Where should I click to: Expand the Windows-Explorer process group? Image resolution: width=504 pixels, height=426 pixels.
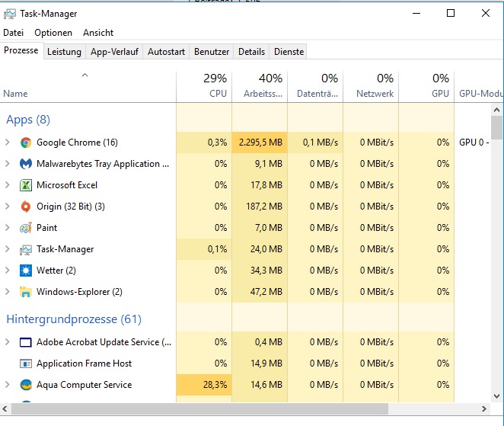coord(8,292)
